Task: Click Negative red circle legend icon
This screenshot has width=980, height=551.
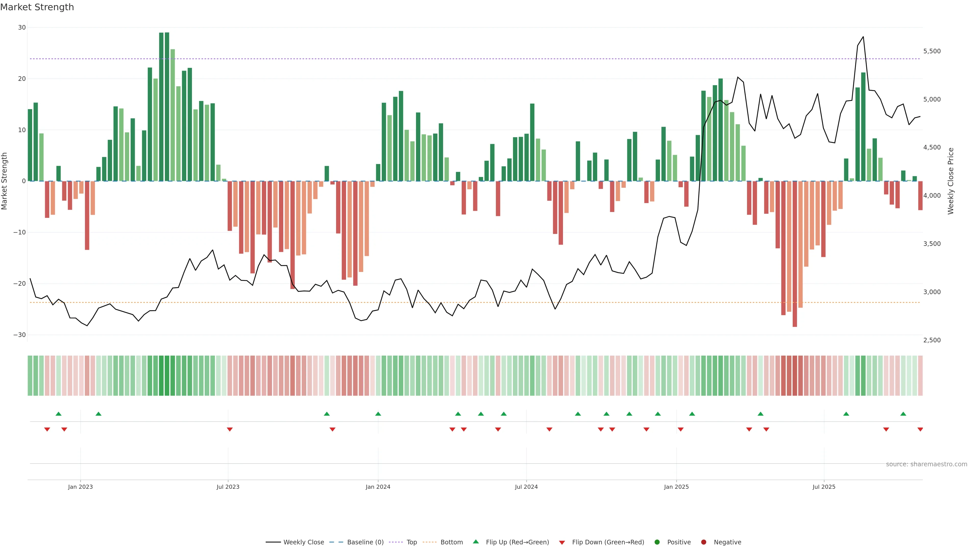Action: pos(703,542)
